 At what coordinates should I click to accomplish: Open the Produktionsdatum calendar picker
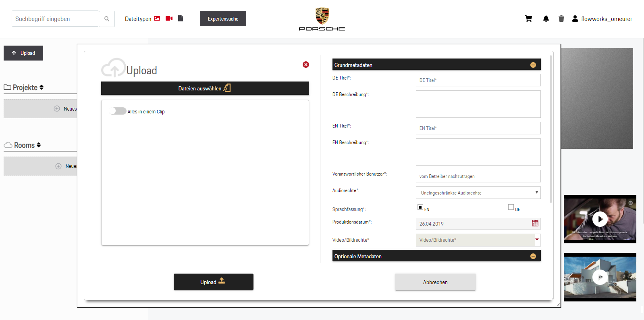(x=535, y=223)
